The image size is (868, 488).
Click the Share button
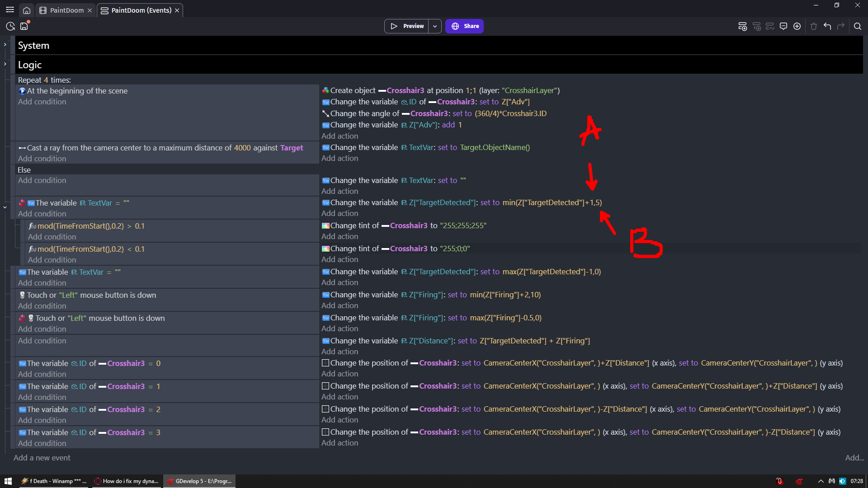tap(464, 26)
